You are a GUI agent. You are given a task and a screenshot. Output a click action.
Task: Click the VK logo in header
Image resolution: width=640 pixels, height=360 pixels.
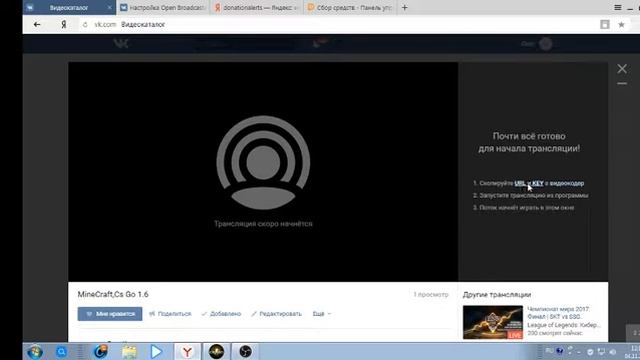pyautogui.click(x=121, y=43)
